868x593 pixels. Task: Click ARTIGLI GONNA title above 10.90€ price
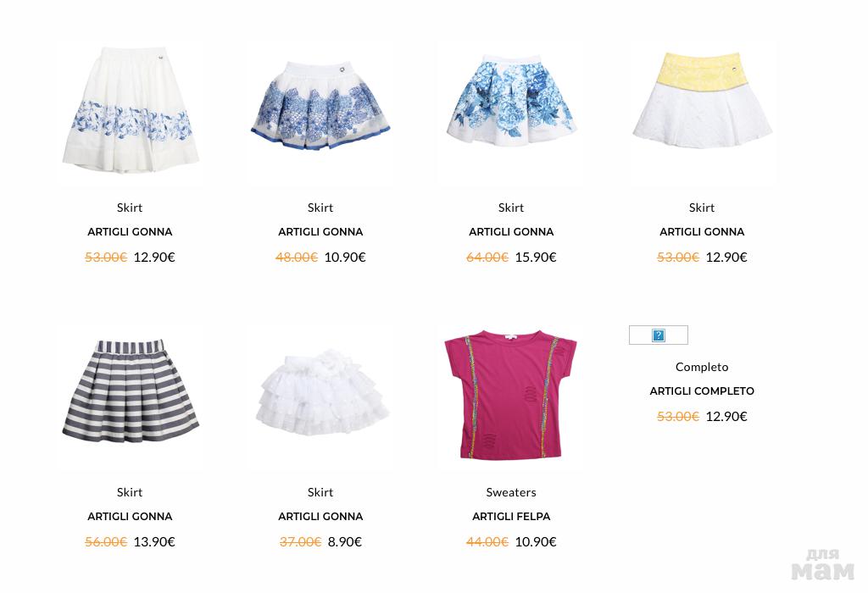tap(320, 232)
